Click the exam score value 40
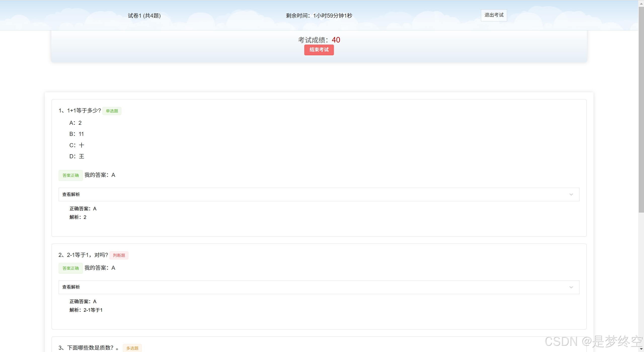The width and height of the screenshot is (644, 352). pyautogui.click(x=336, y=40)
